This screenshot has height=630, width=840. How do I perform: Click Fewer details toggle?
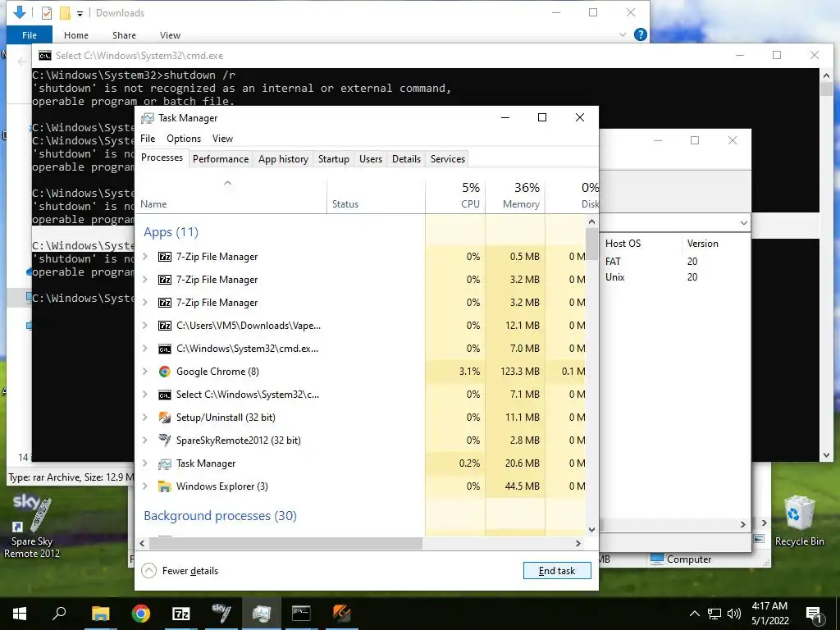point(180,571)
